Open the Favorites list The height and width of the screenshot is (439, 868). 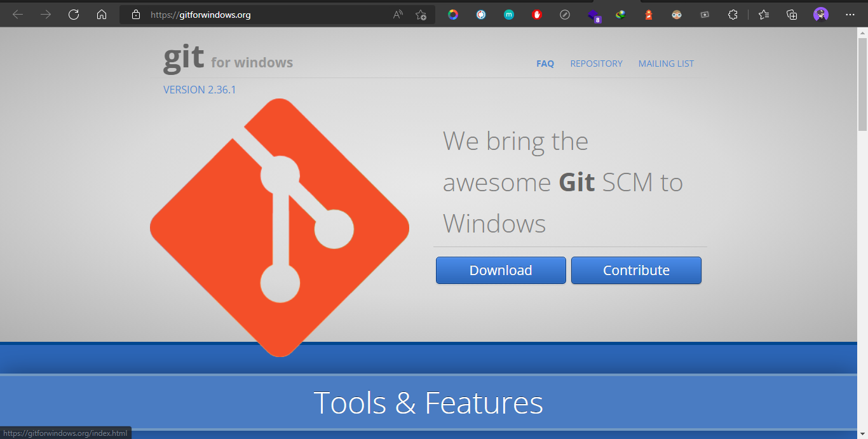click(764, 15)
